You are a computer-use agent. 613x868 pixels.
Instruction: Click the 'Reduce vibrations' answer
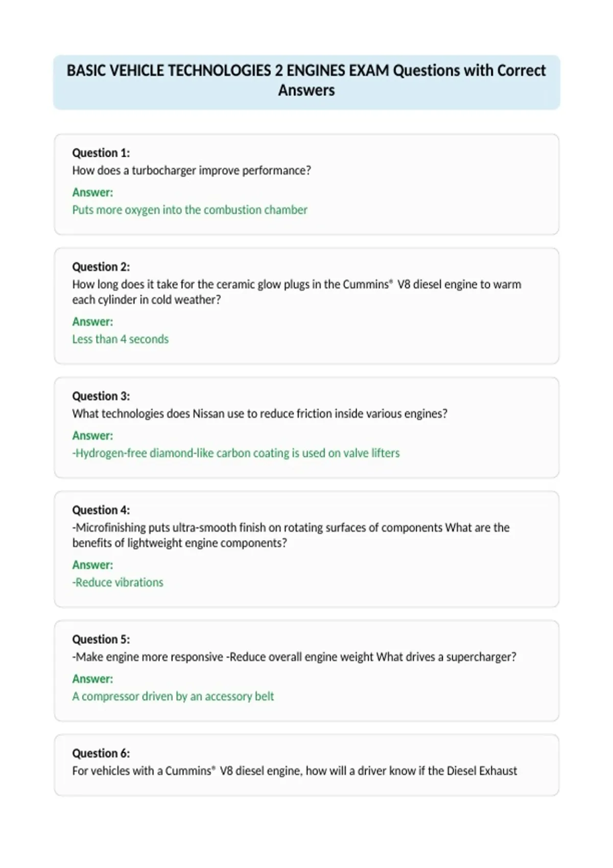point(118,582)
